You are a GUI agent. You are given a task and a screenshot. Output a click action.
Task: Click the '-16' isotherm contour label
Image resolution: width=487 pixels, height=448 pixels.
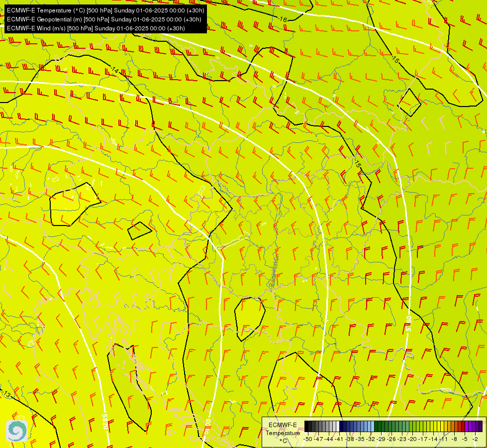pyautogui.click(x=283, y=19)
